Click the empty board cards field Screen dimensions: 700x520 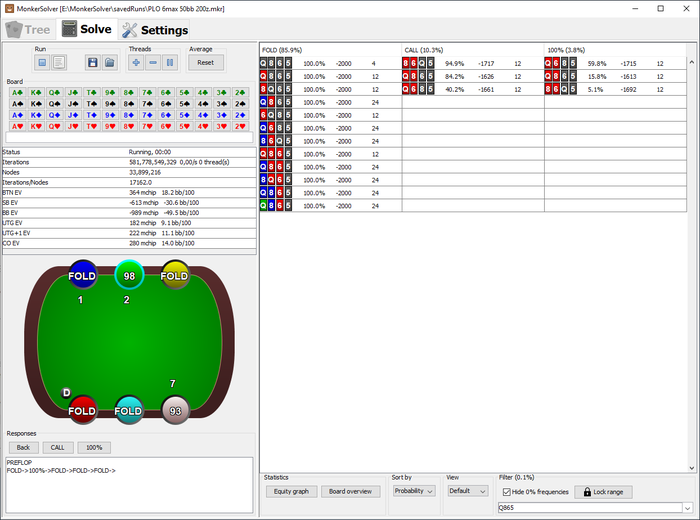tap(129, 137)
